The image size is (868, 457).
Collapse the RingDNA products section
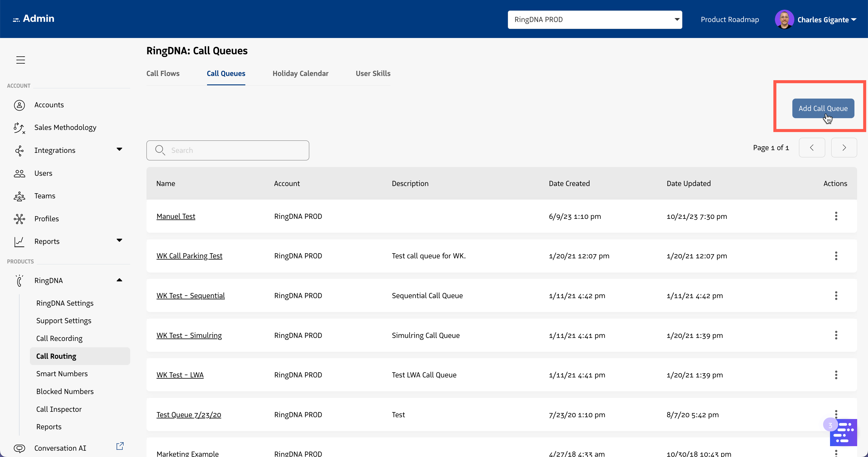119,280
